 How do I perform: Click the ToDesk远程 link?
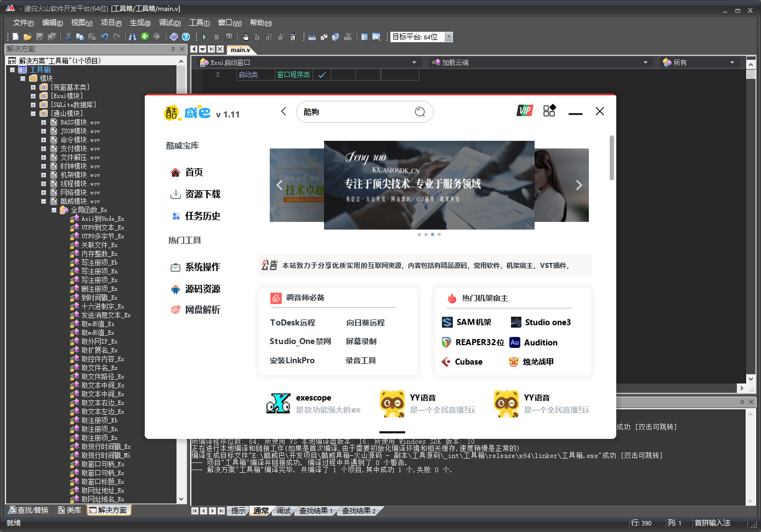[x=293, y=323]
